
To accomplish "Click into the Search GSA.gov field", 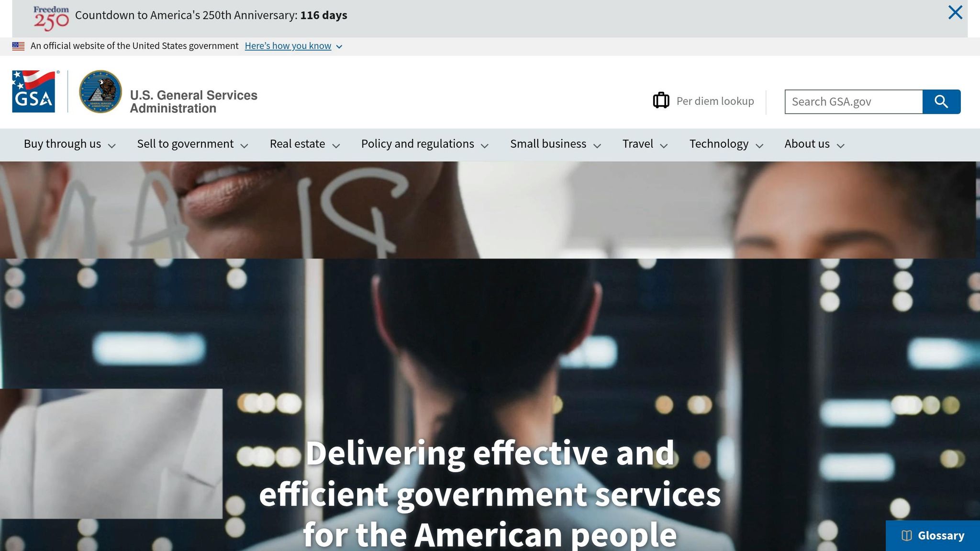I will pos(854,101).
